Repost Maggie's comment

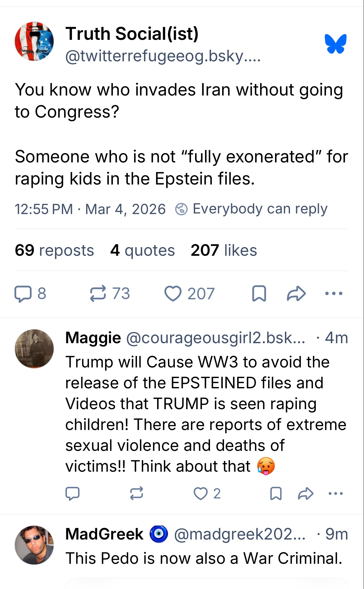coord(137,493)
